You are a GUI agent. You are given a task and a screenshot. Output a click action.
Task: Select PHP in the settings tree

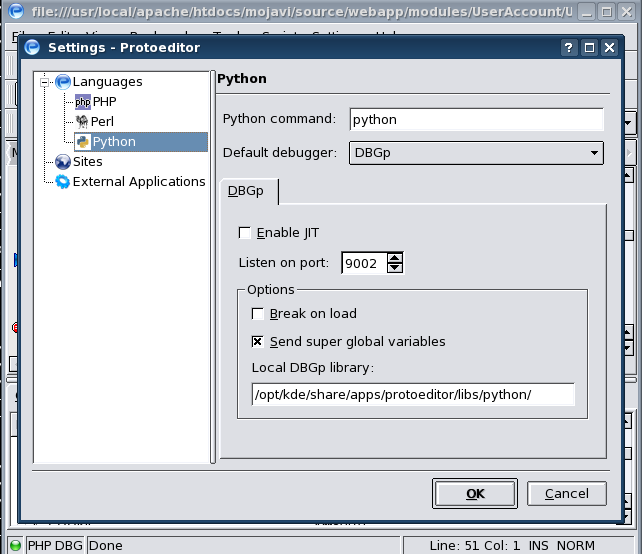pos(104,102)
